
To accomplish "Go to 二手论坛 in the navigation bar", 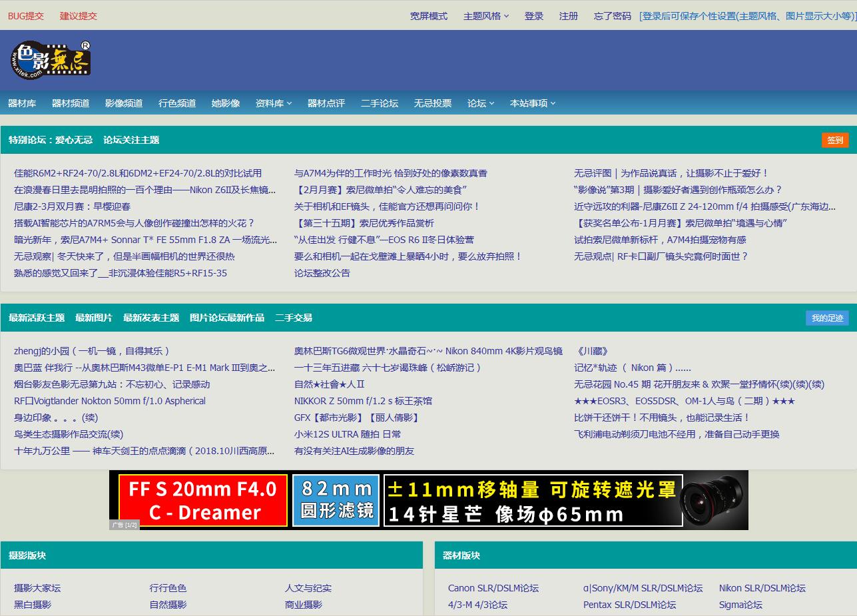I will 380,103.
